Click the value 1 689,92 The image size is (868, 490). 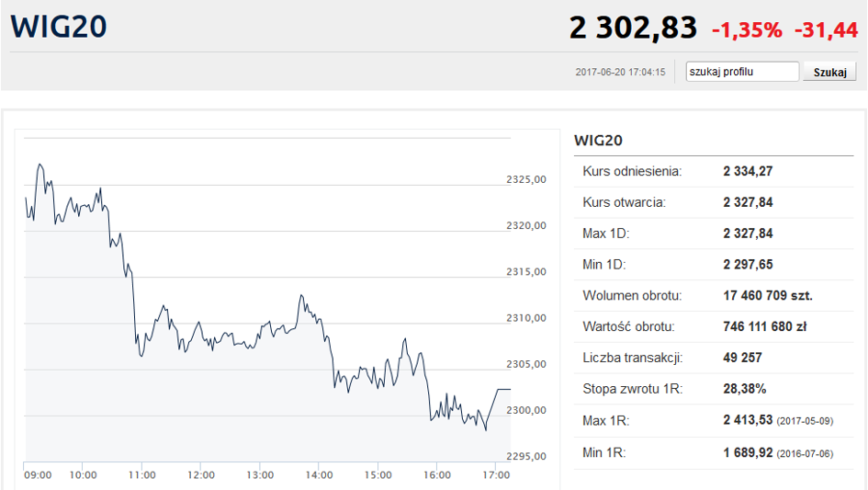tap(748, 452)
